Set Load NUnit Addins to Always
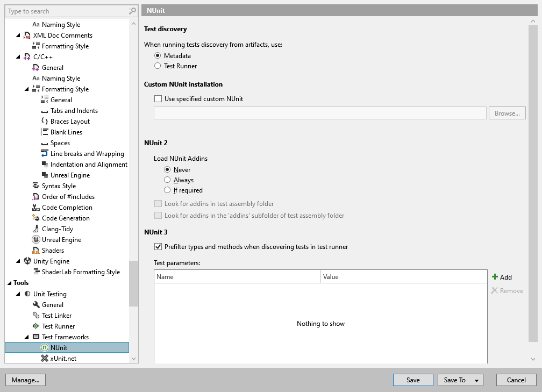The height and width of the screenshot is (392, 542). pos(167,179)
